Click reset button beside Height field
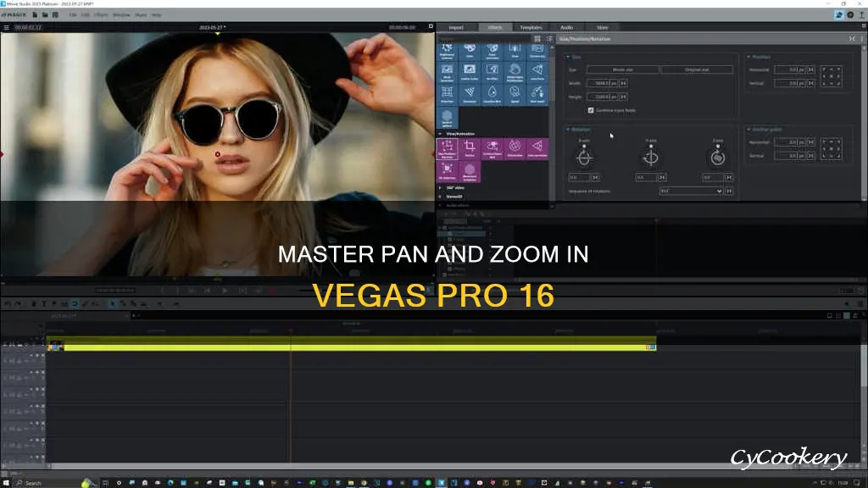This screenshot has width=868, height=488. pyautogui.click(x=623, y=97)
